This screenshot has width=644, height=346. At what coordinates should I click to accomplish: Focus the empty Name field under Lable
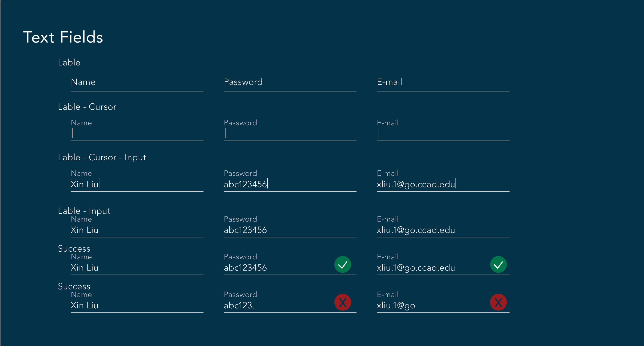pos(137,84)
